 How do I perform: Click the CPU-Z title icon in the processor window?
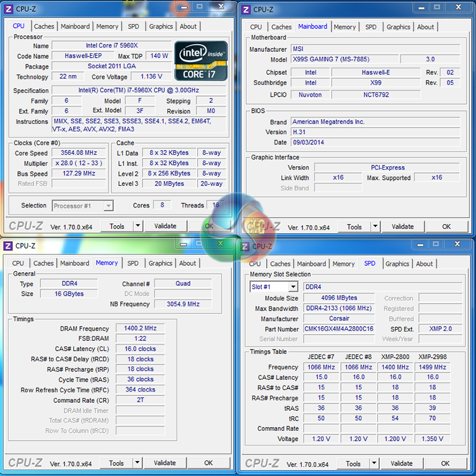click(x=8, y=9)
